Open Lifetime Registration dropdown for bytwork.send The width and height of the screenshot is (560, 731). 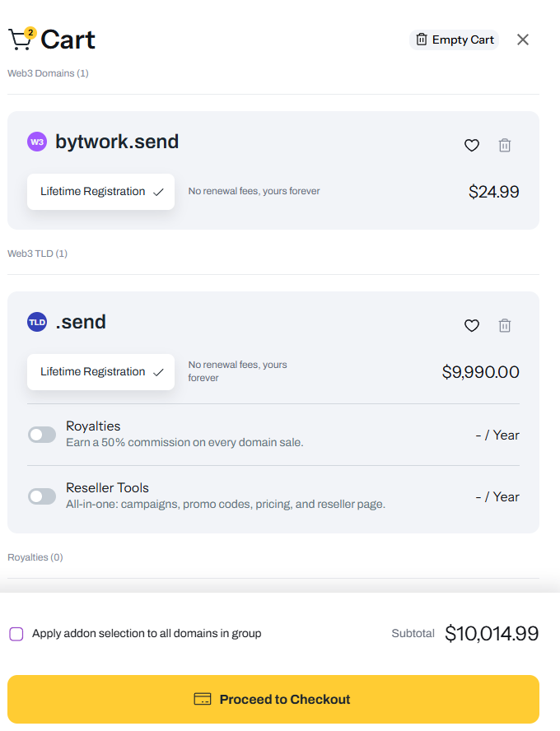(100, 192)
